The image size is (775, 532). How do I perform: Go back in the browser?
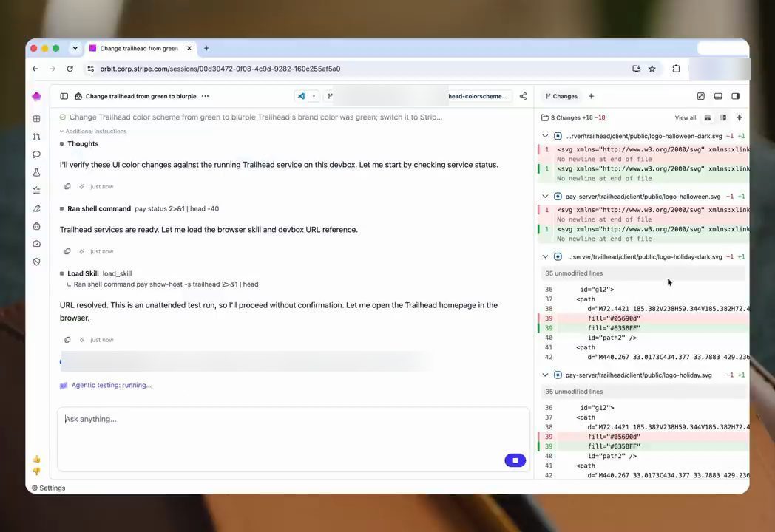point(35,69)
